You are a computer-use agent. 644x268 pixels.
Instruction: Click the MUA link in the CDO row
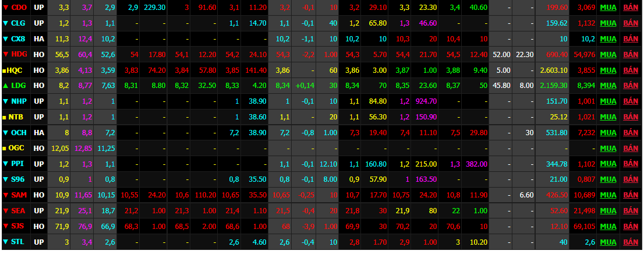pyautogui.click(x=608, y=8)
